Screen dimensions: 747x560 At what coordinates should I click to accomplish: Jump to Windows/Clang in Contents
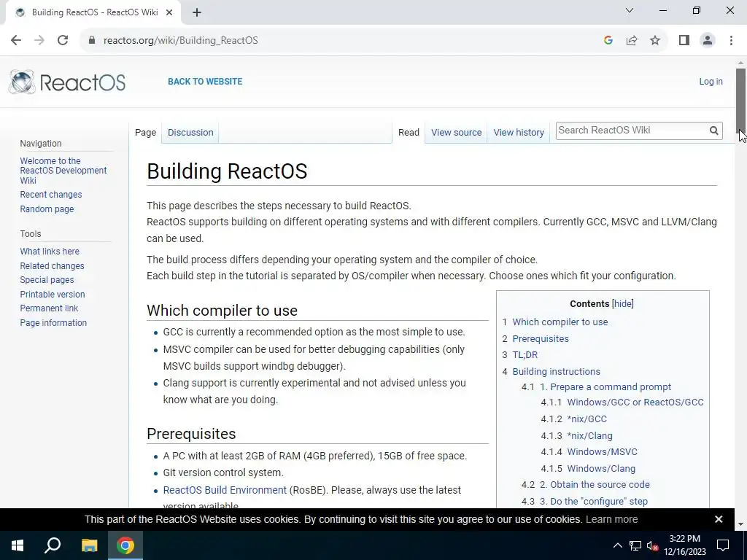click(601, 469)
